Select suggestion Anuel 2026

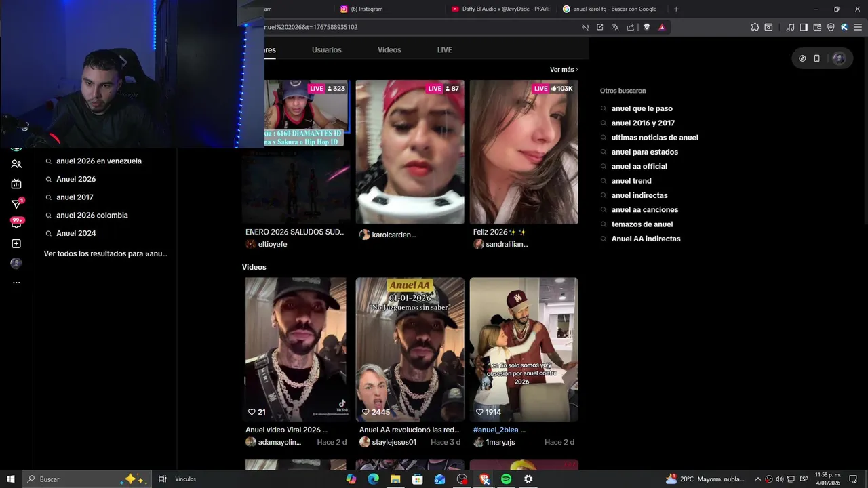(x=76, y=179)
